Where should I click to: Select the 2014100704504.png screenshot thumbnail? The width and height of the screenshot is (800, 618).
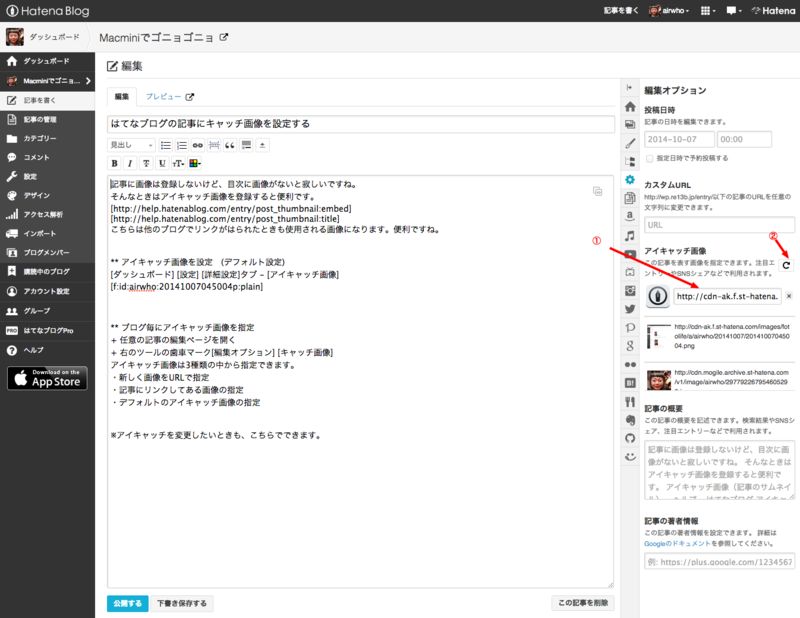click(659, 337)
